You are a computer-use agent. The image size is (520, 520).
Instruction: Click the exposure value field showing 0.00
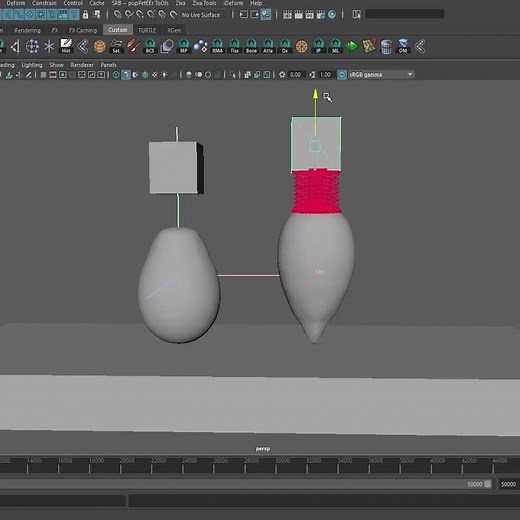[295, 75]
